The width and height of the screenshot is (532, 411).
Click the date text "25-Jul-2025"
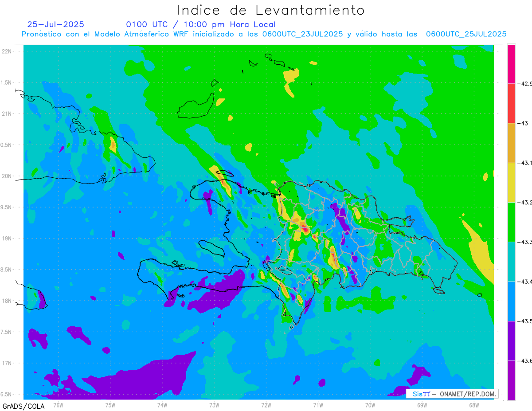55,24
